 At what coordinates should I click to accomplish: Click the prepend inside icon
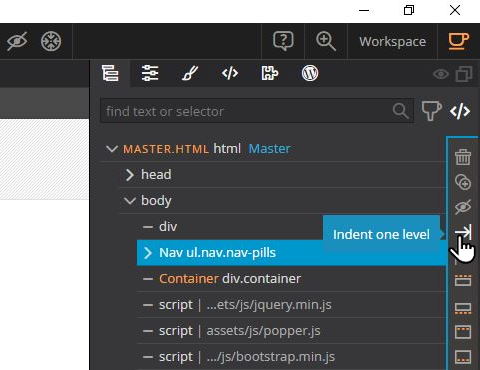[463, 332]
